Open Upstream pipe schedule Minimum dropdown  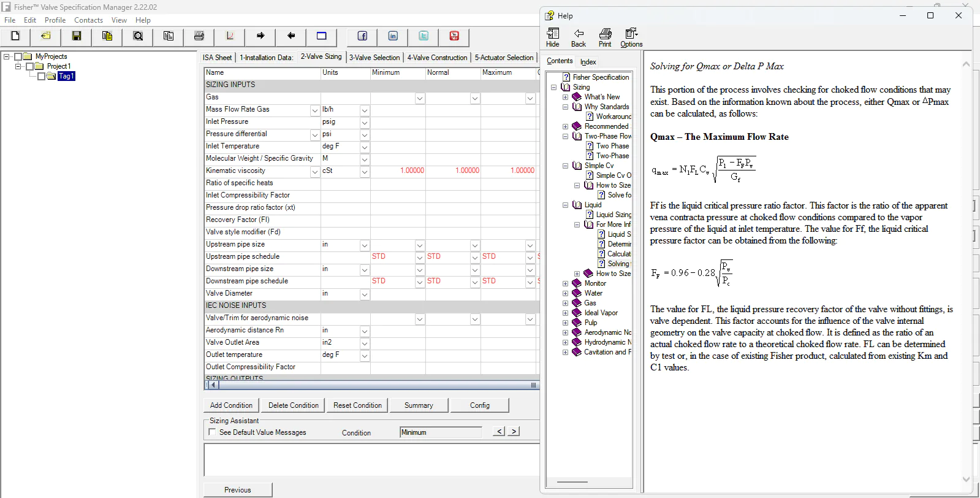[420, 258]
